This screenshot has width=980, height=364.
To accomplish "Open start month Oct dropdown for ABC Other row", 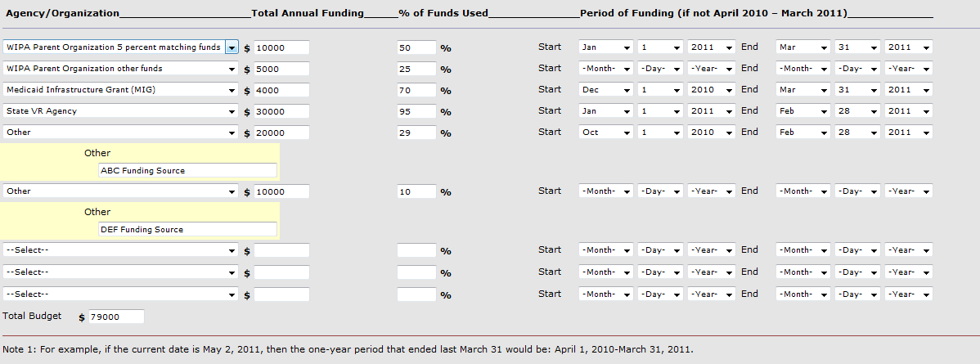I will point(606,133).
